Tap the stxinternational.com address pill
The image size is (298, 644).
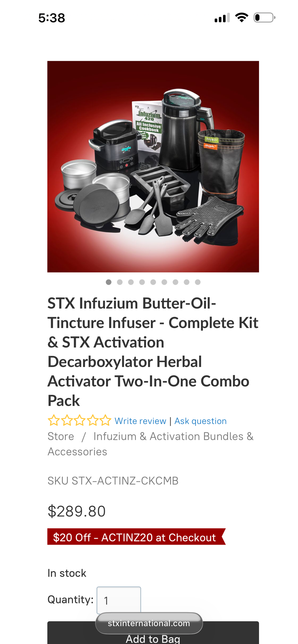point(149,623)
